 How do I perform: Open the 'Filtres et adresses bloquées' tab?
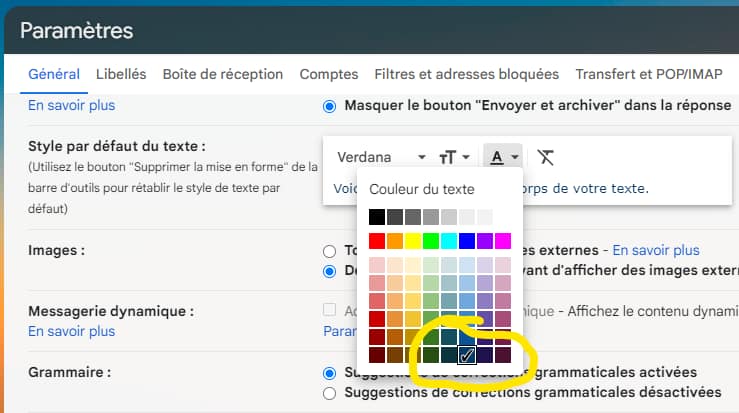466,74
